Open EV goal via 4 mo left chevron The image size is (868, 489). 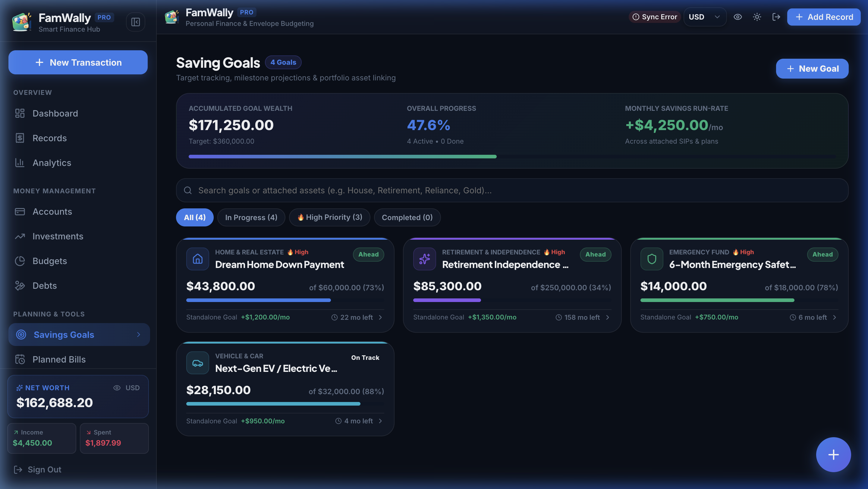(380, 421)
